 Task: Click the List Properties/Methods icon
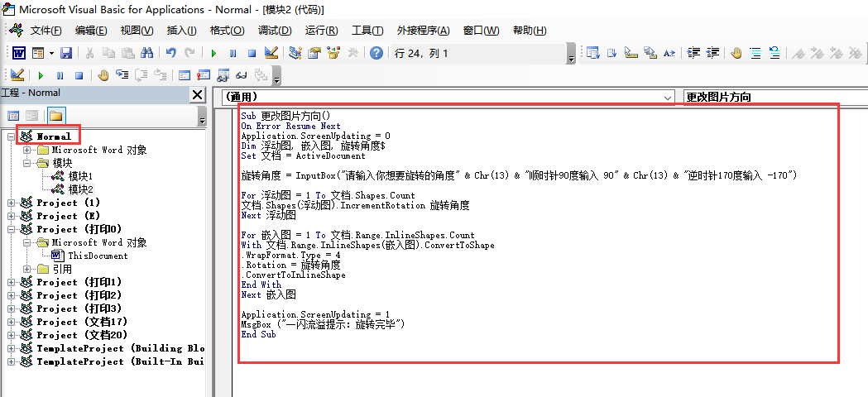coord(593,53)
